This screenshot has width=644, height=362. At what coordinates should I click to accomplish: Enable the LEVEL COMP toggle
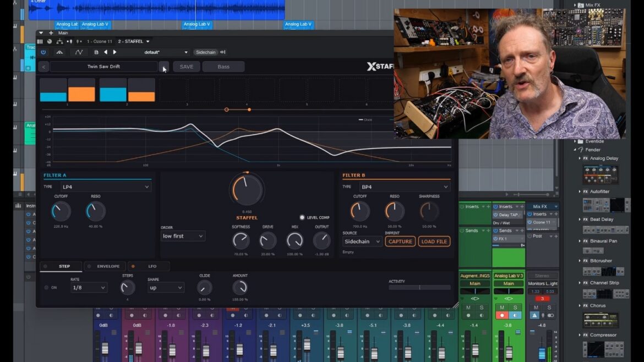click(302, 217)
